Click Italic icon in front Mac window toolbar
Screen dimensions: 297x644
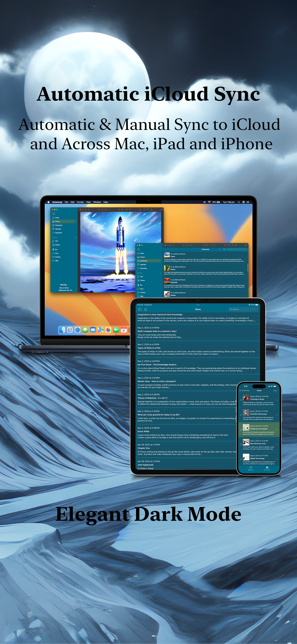coord(168,245)
